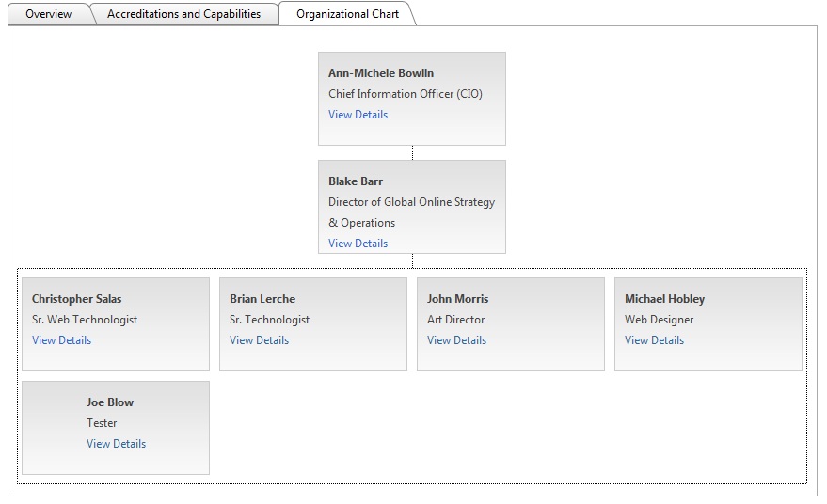Select the Michael Hobley name text
The width and height of the screenshot is (827, 504).
click(x=664, y=299)
